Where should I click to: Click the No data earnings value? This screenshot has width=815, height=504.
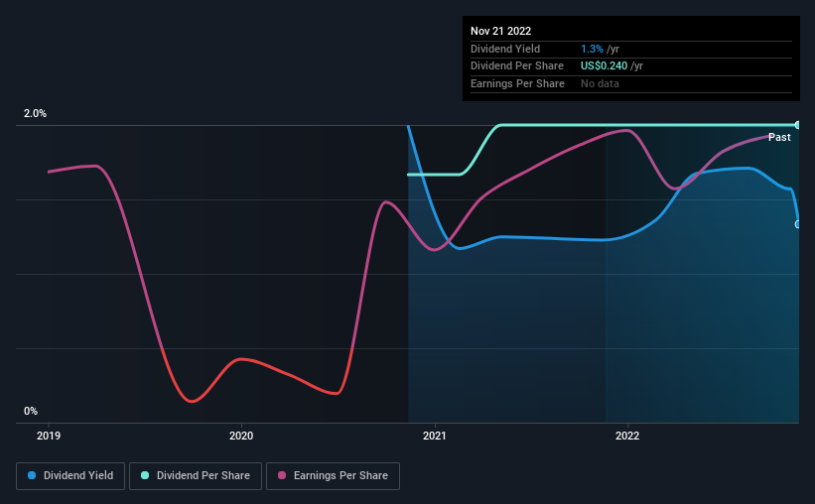[x=600, y=83]
